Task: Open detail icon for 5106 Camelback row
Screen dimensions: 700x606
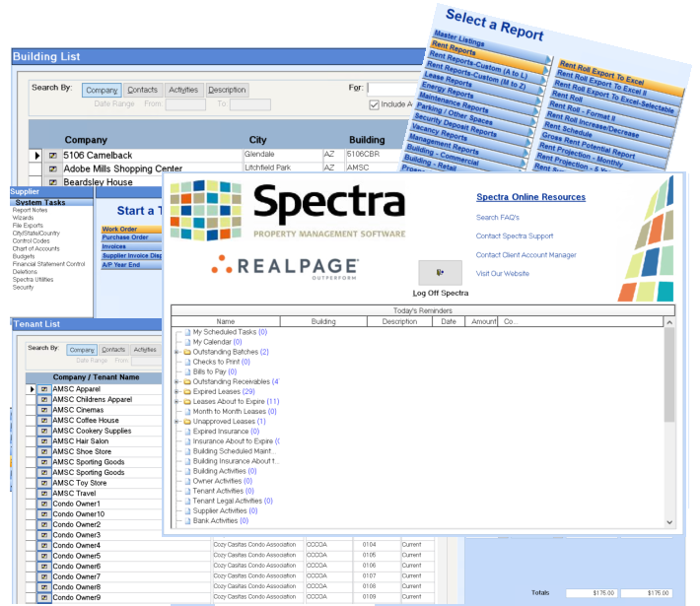Action: 53,156
